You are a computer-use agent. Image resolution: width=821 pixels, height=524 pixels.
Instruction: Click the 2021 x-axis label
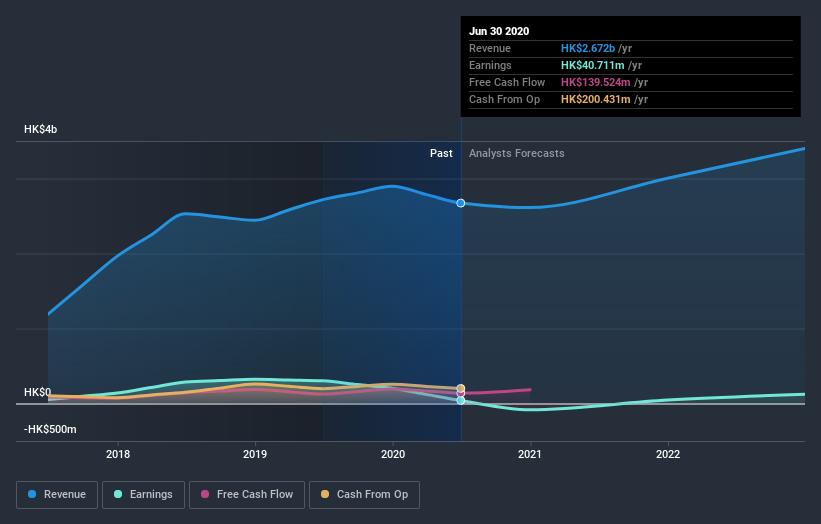(x=530, y=454)
